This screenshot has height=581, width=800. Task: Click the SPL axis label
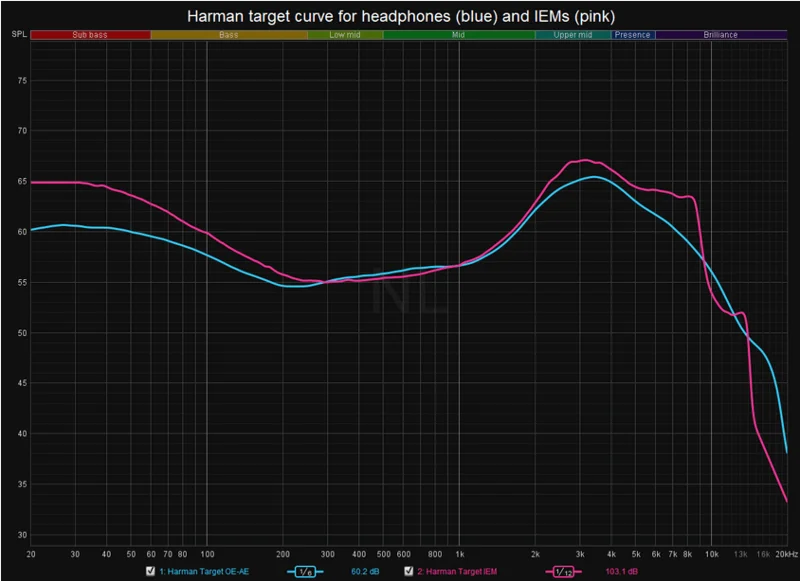[x=19, y=34]
